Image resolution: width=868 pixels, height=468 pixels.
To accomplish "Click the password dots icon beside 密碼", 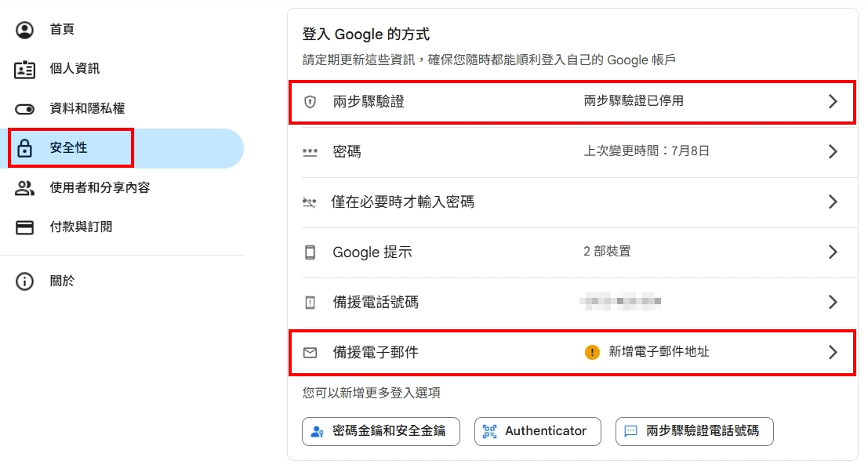I will click(310, 152).
